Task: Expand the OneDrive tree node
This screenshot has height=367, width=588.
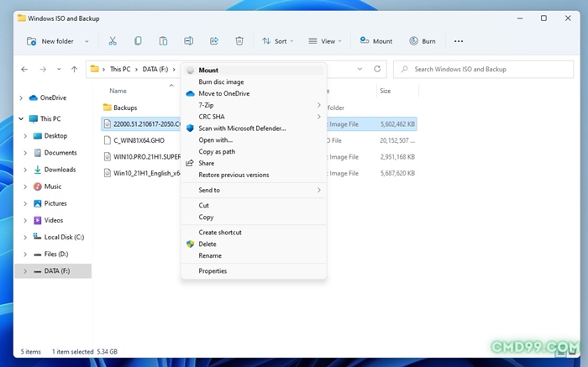Action: point(21,98)
